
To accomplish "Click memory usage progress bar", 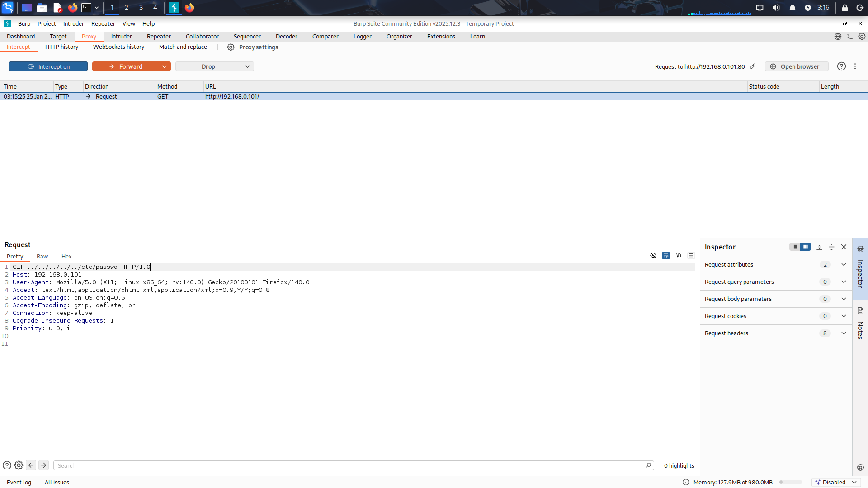I will click(791, 483).
